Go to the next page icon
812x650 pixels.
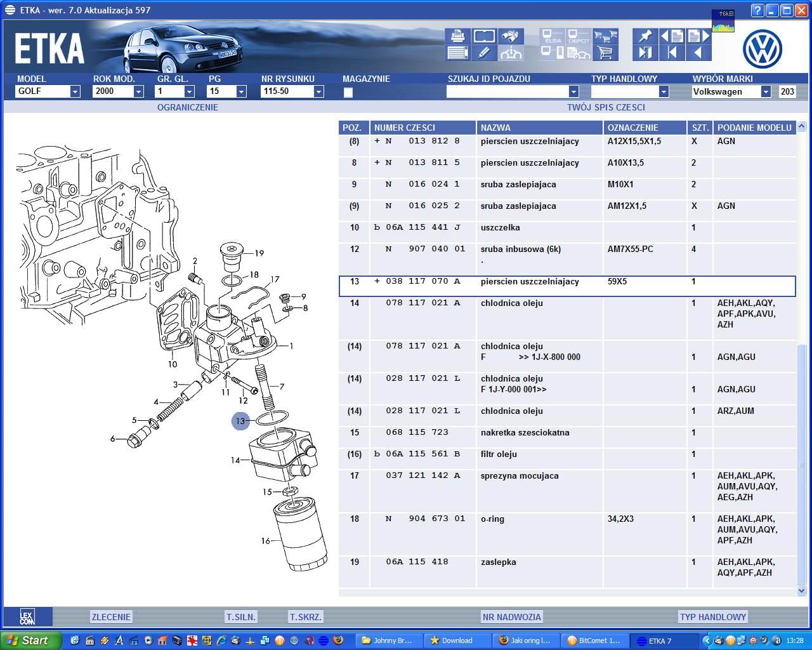tap(698, 36)
